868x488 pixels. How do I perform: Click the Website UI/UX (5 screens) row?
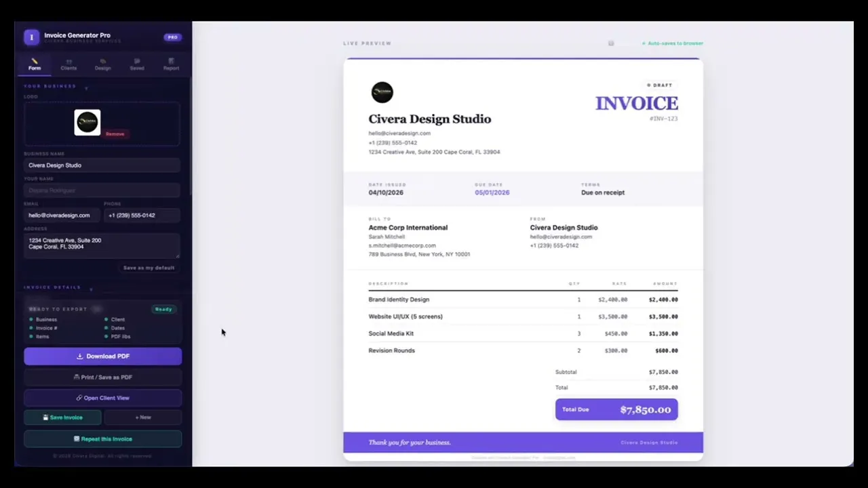pos(523,317)
